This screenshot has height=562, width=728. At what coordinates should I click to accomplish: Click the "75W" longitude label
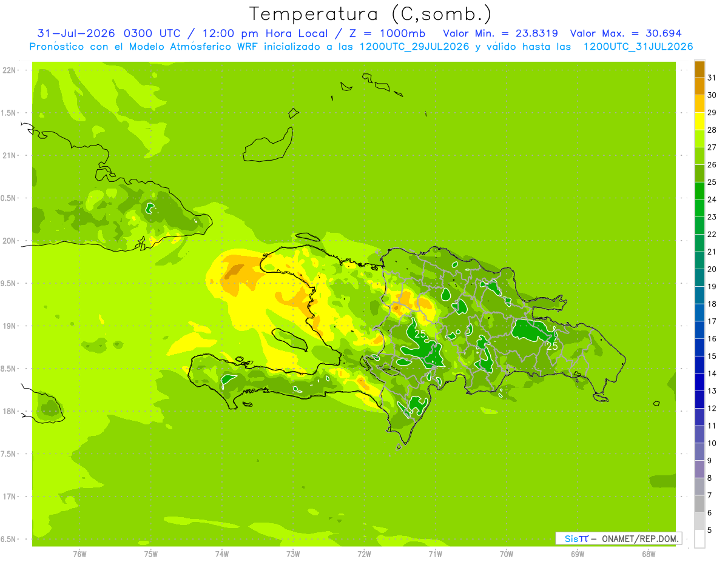[x=151, y=554]
